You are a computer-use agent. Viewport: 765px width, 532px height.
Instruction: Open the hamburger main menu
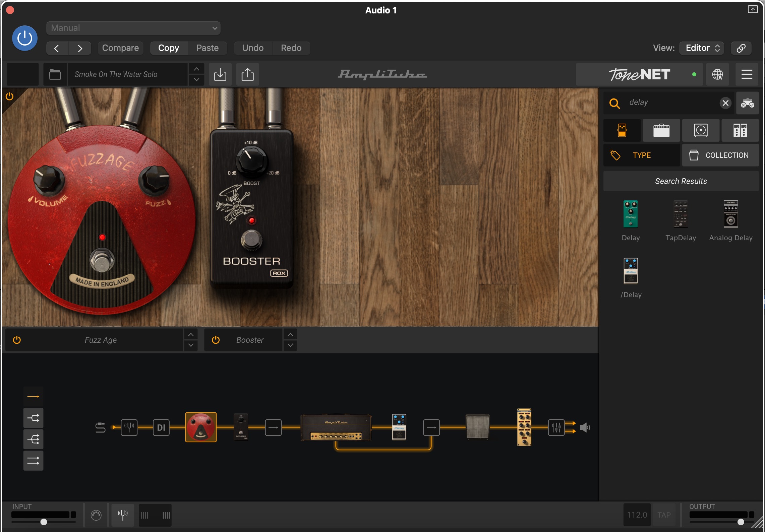pos(747,74)
